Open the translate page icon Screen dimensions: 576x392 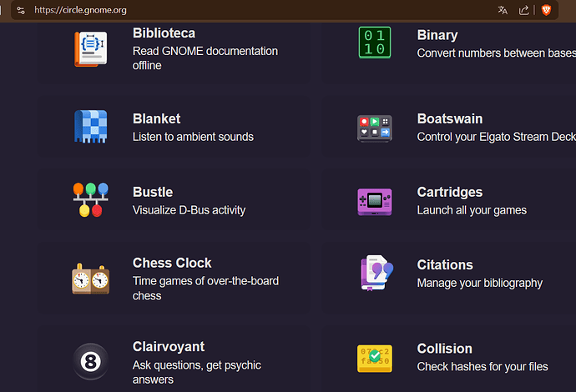pyautogui.click(x=503, y=10)
